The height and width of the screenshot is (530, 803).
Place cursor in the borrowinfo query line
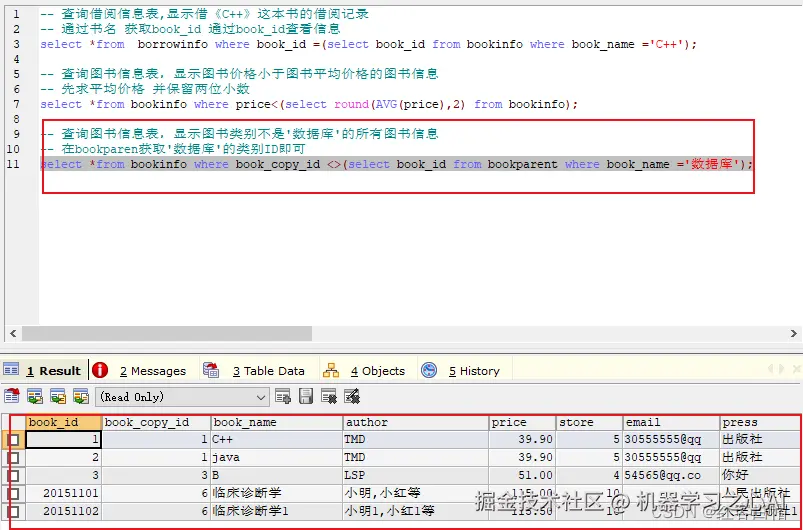369,45
